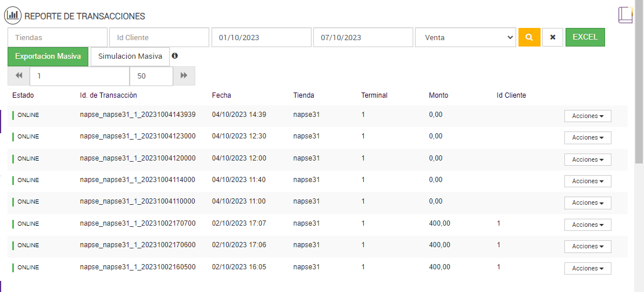The image size is (644, 292).
Task: Click the page number field
Action: coord(80,76)
